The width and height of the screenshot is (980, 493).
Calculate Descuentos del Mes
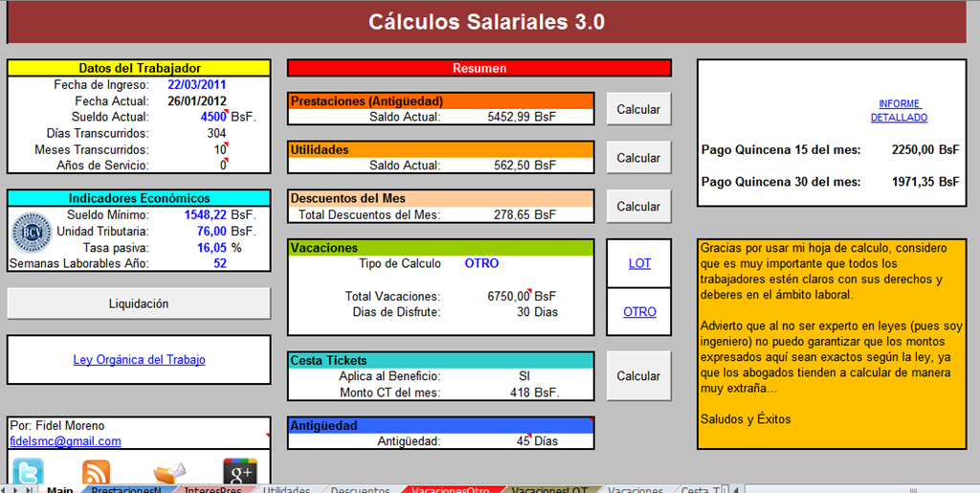pos(638,206)
